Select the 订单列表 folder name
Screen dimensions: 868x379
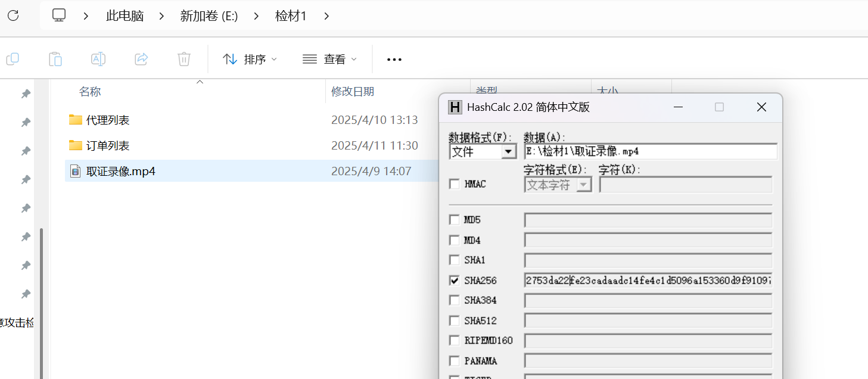point(108,145)
